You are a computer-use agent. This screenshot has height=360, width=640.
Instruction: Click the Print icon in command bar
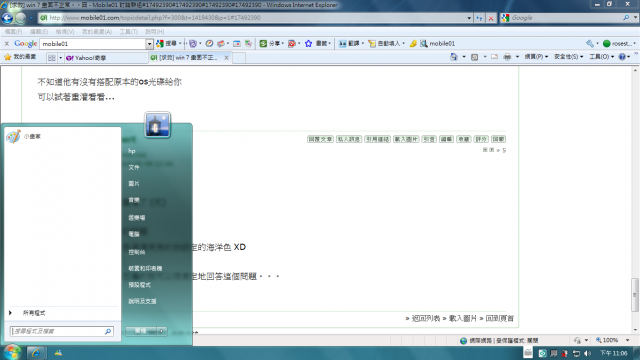507,57
